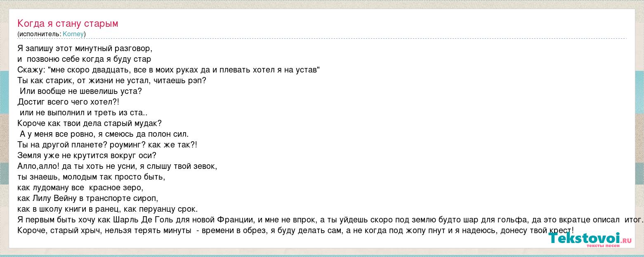
Task: Click the line "как Лилу Вейну в транспорте сироп"
Action: point(88,198)
